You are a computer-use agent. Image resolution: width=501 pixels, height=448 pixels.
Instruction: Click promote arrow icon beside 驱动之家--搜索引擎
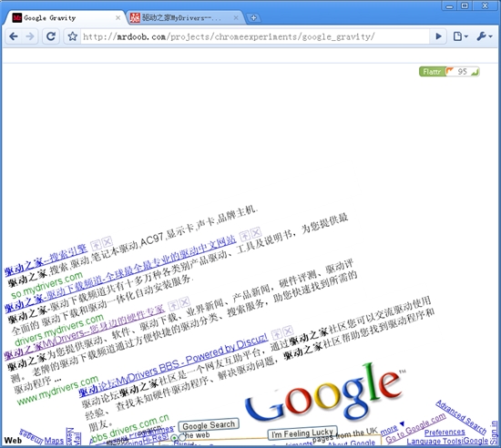(96, 245)
